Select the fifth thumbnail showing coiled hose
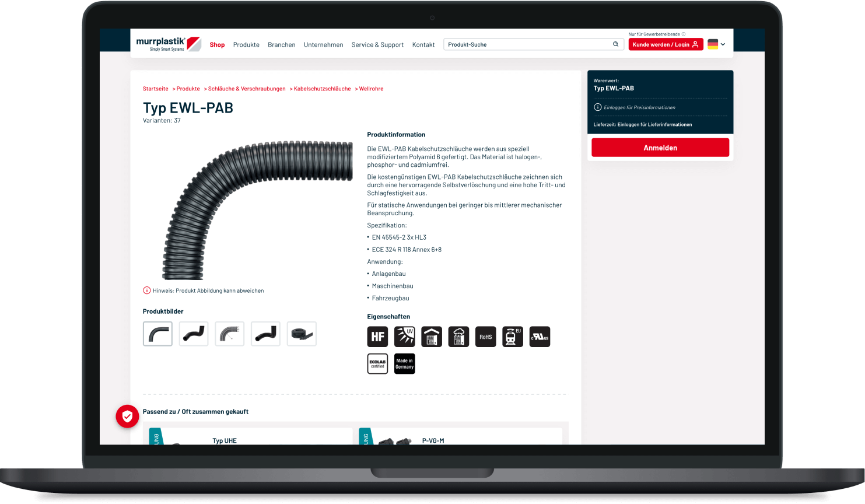The width and height of the screenshot is (865, 504). click(302, 334)
